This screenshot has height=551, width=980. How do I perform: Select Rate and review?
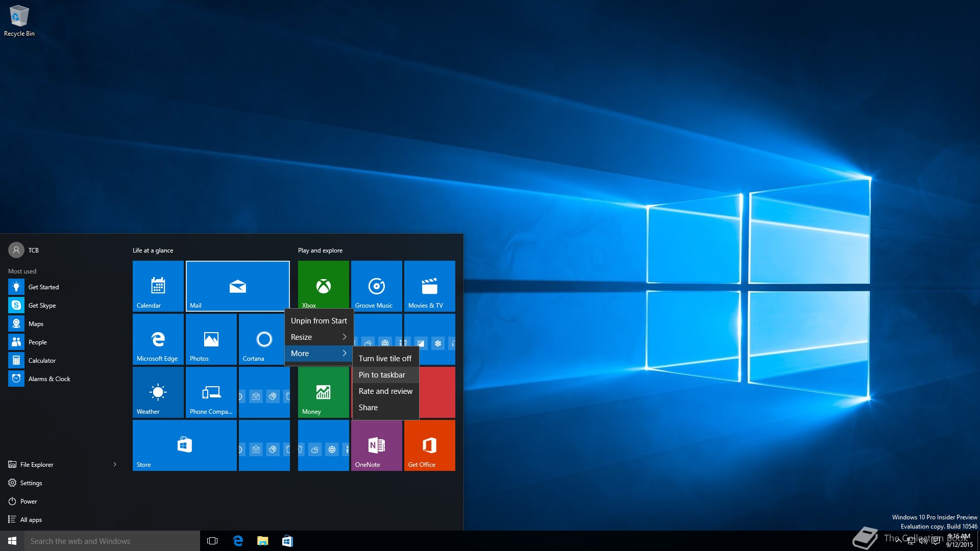click(385, 391)
